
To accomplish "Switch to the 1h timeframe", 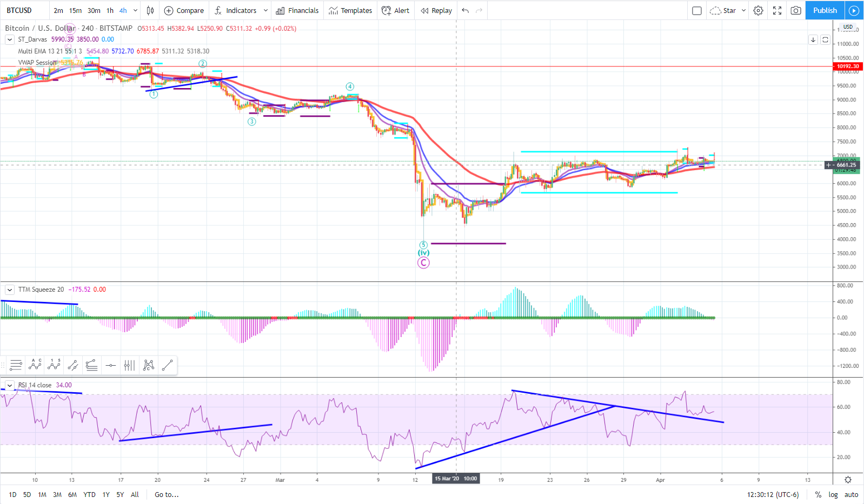I will (110, 10).
